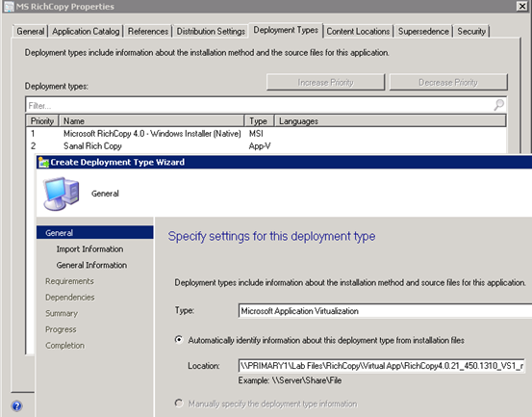This screenshot has width=532, height=417.
Task: Click 'Specify settings for this deployment type' heading
Action: [x=271, y=236]
